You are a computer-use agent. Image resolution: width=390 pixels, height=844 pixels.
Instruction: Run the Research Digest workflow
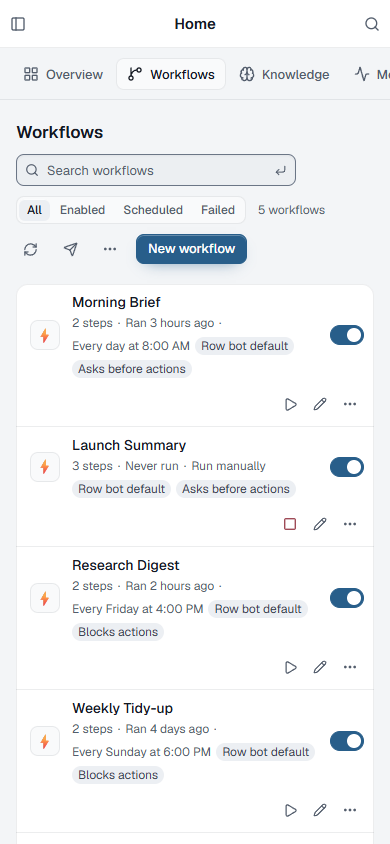(x=290, y=667)
